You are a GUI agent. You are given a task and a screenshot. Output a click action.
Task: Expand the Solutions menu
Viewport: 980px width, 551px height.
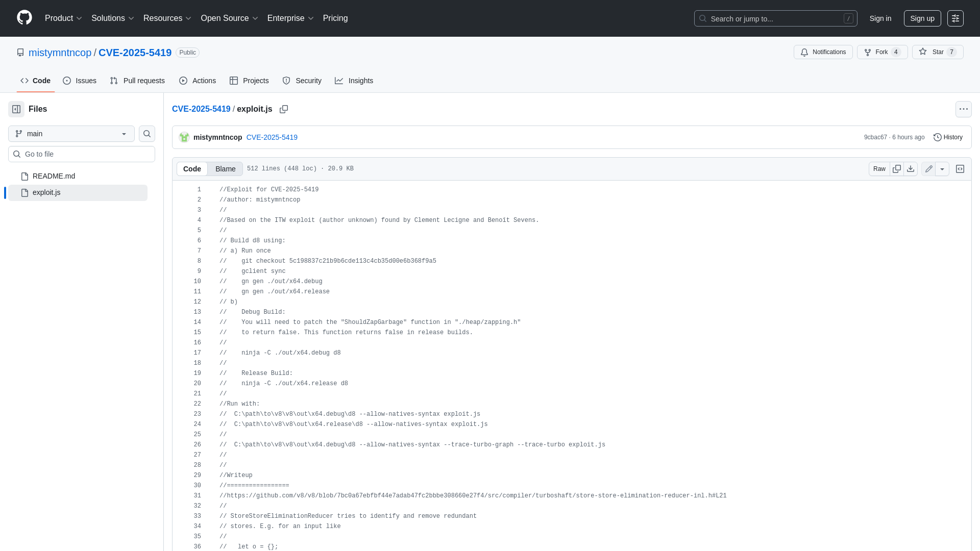[112, 18]
